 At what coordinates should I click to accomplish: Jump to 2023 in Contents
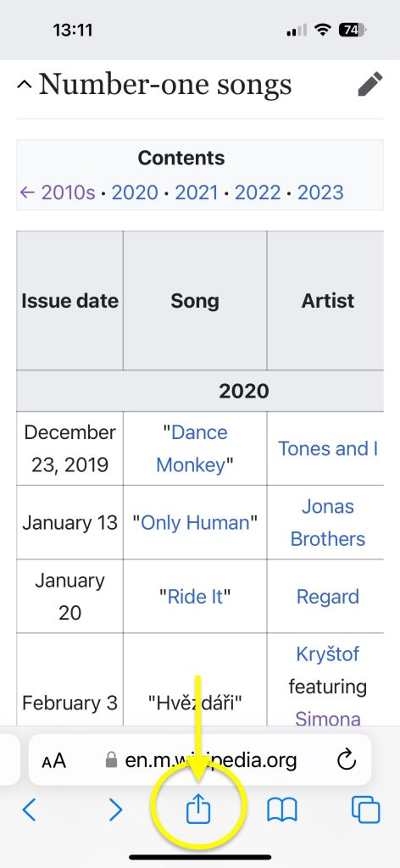321,192
